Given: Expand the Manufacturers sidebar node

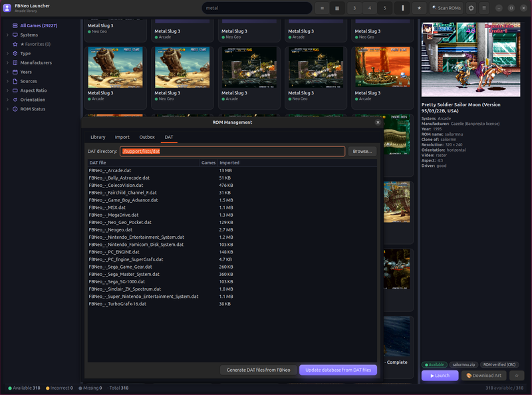Looking at the screenshot, I should click(x=7, y=63).
